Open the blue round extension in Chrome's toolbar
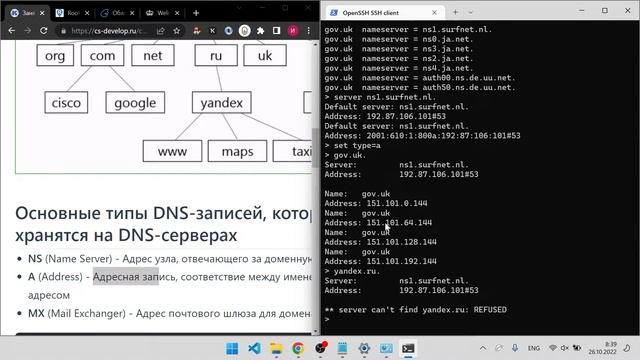This screenshot has width=640, height=360. tap(228, 31)
